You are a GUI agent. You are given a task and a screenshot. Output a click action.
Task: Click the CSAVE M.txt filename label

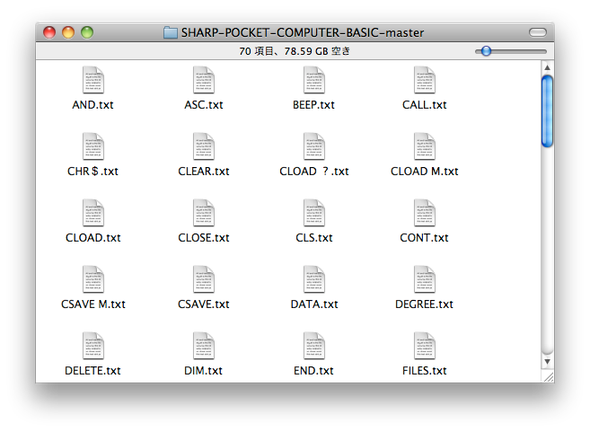pos(93,304)
